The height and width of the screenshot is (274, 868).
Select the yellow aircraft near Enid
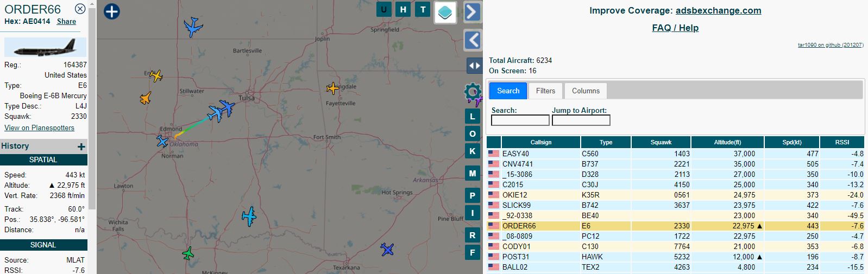tap(156, 75)
